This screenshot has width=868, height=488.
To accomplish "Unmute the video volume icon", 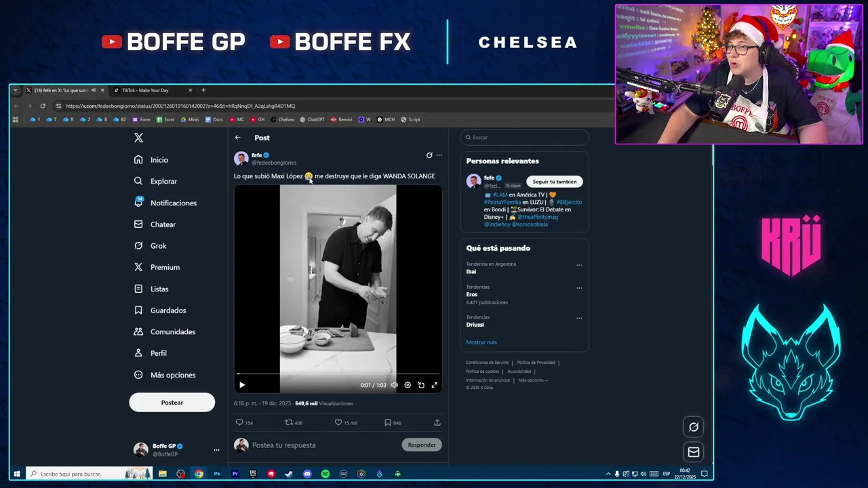I will [x=394, y=385].
